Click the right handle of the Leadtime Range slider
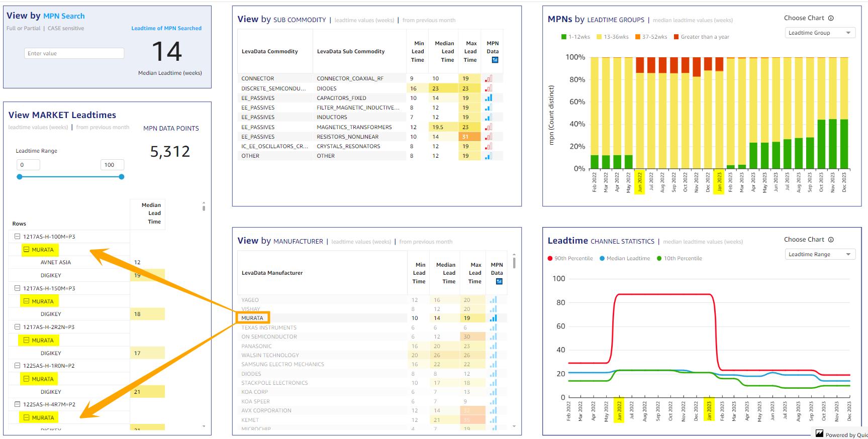The width and height of the screenshot is (868, 439). point(122,177)
